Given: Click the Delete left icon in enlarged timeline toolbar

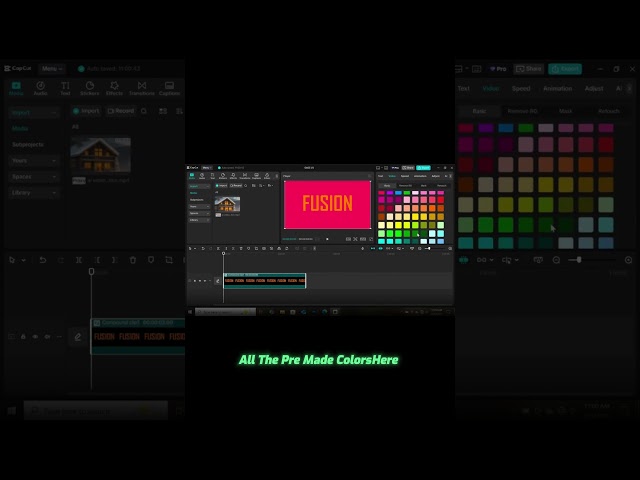Looking at the screenshot, I should [97, 260].
